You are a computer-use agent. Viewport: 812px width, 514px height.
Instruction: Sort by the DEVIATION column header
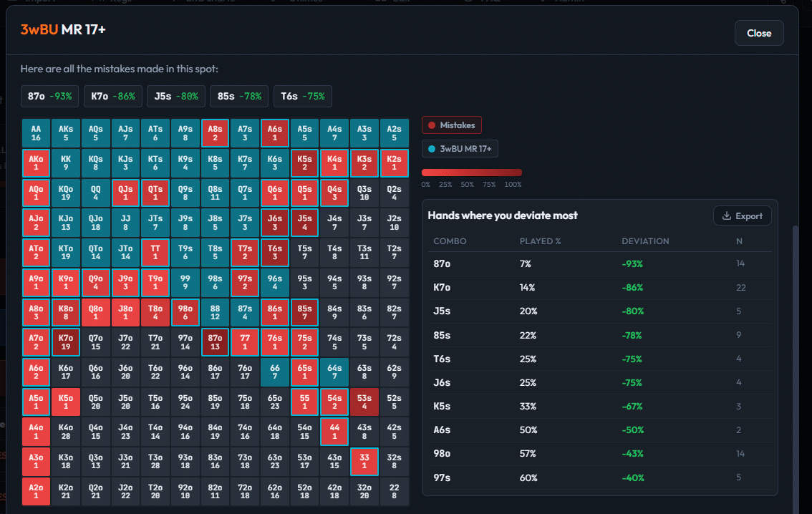click(x=645, y=241)
